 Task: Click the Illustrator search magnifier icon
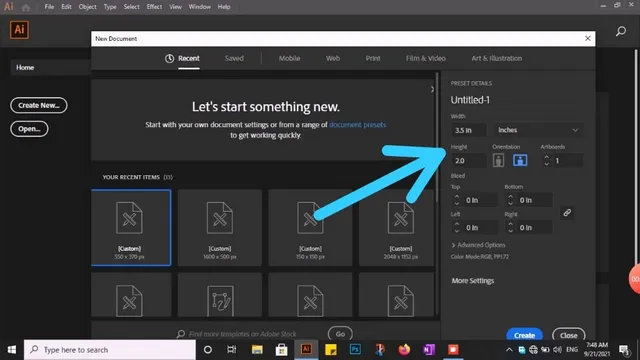click(x=621, y=31)
